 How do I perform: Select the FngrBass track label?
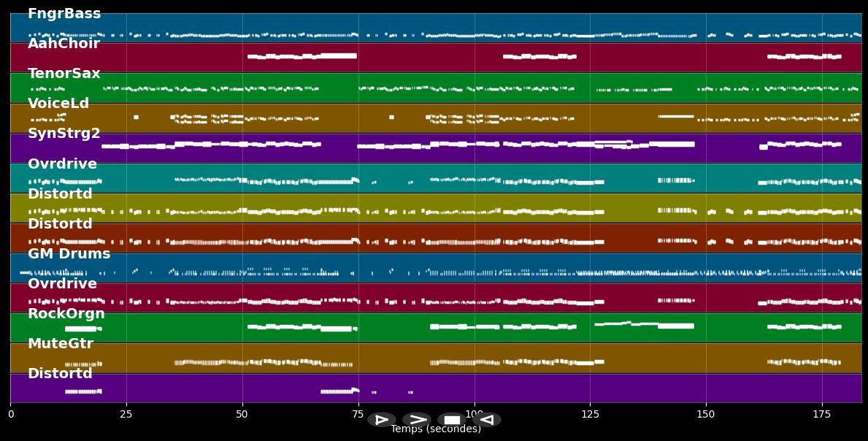pos(64,14)
